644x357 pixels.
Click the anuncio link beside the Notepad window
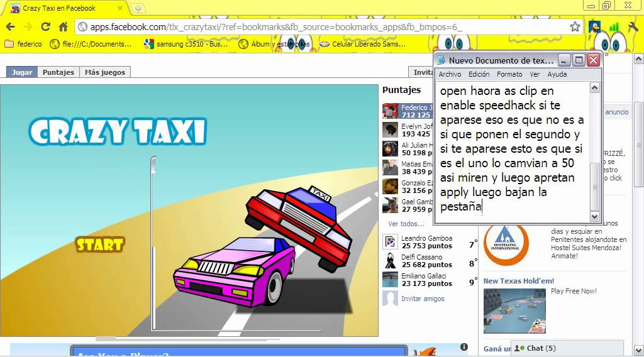point(616,112)
